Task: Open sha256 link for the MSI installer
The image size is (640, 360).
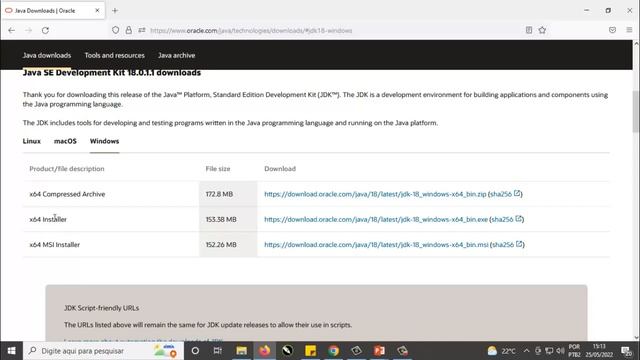Action: [503, 244]
